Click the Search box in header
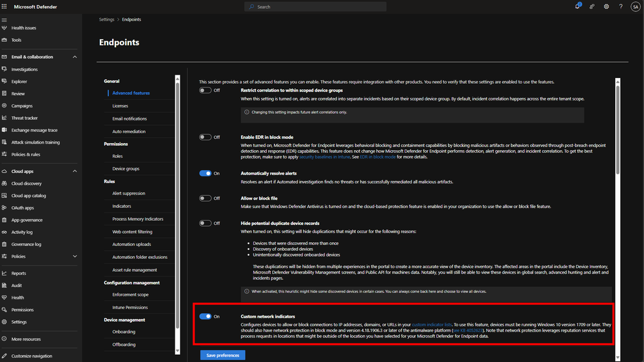This screenshot has height=362, width=644. (315, 6)
